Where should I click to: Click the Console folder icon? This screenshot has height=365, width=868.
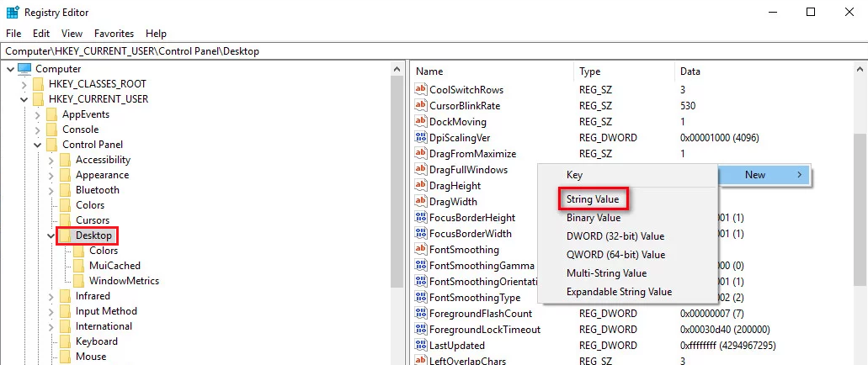coord(51,130)
